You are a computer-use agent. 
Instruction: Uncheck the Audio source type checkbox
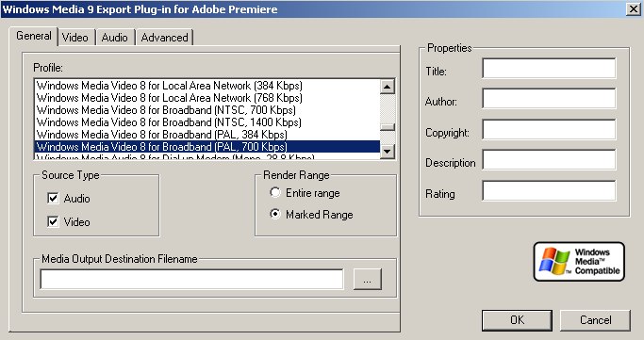[x=53, y=199]
